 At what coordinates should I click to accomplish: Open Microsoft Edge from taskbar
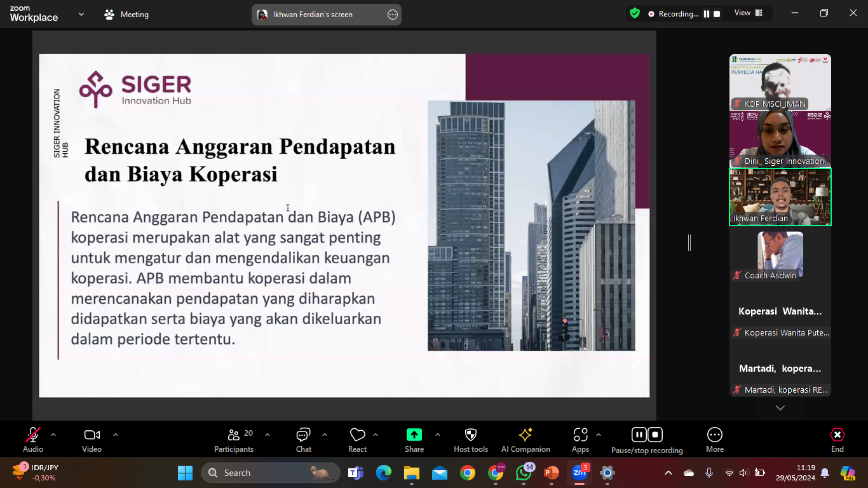click(384, 473)
